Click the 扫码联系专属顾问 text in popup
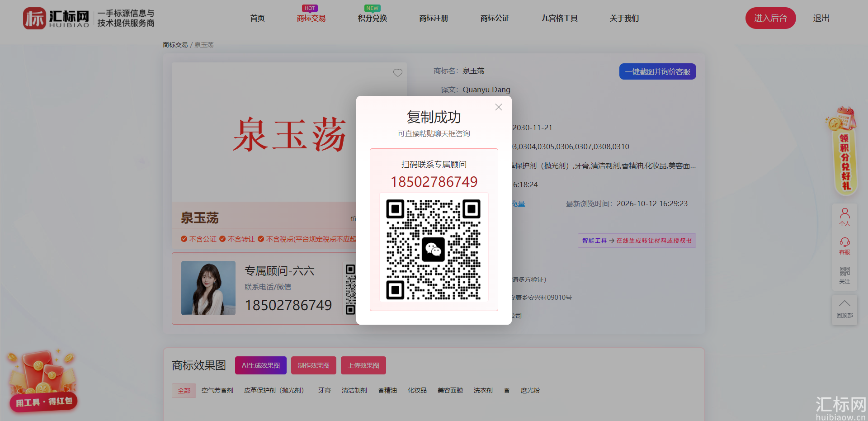Screen dimensions: 868x421 (434, 164)
